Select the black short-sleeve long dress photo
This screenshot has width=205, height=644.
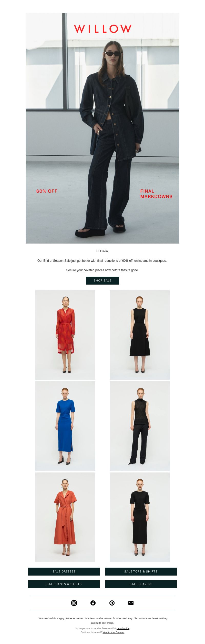click(140, 517)
